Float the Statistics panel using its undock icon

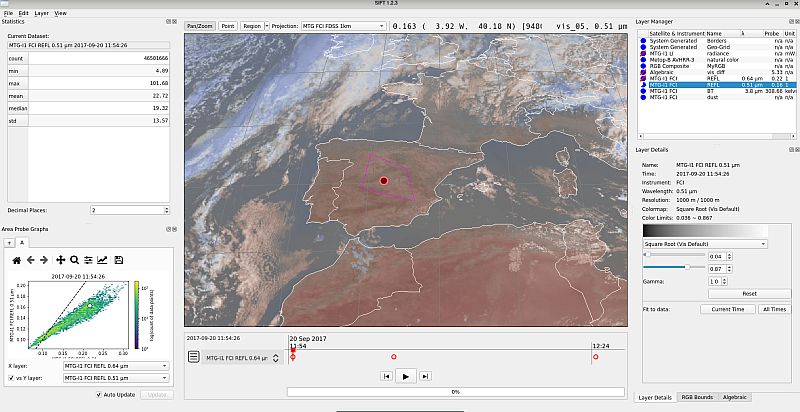pos(168,21)
